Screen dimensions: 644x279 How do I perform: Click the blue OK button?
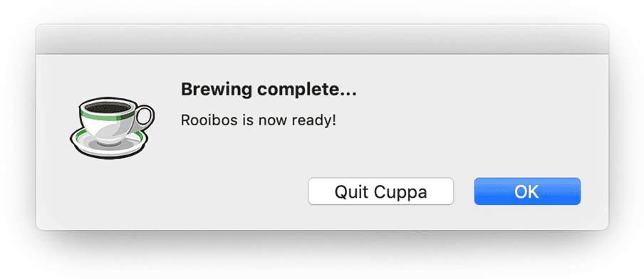[527, 191]
